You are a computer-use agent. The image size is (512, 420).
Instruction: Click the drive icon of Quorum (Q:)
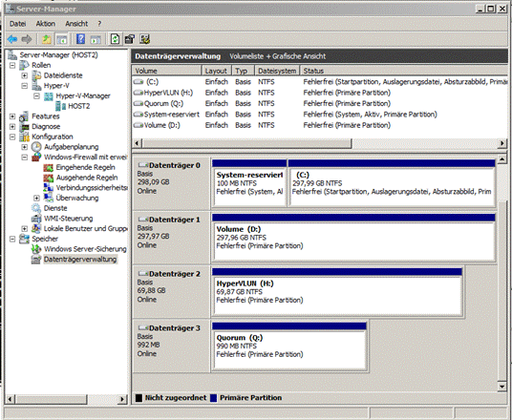[x=139, y=103]
